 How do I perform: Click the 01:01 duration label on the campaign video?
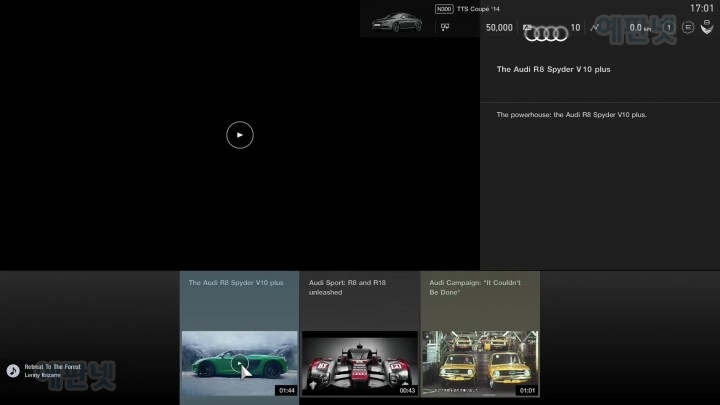click(527, 390)
